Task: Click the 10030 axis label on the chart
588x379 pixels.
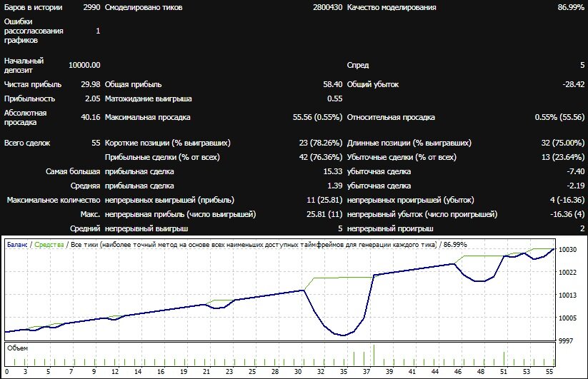Action: (567, 249)
